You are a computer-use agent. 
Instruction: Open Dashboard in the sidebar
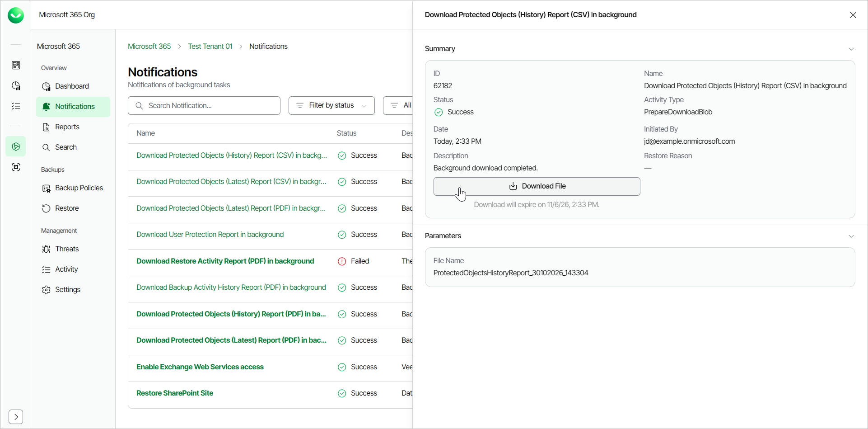pos(73,86)
